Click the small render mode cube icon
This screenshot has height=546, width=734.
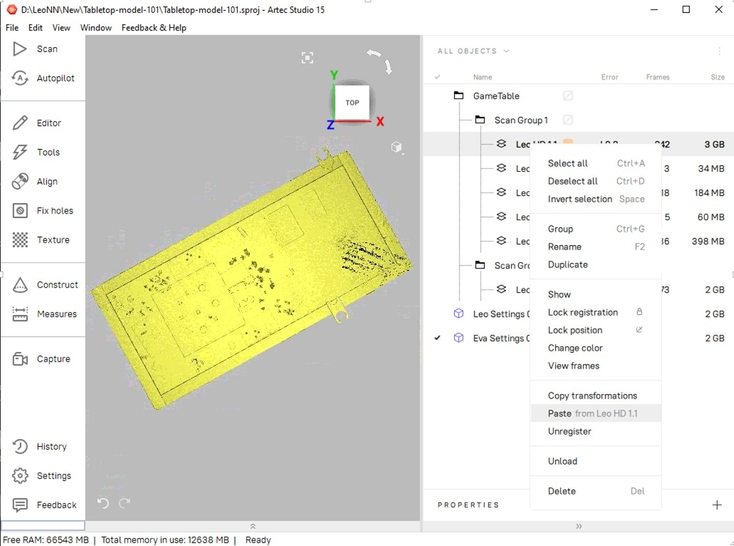(x=396, y=147)
